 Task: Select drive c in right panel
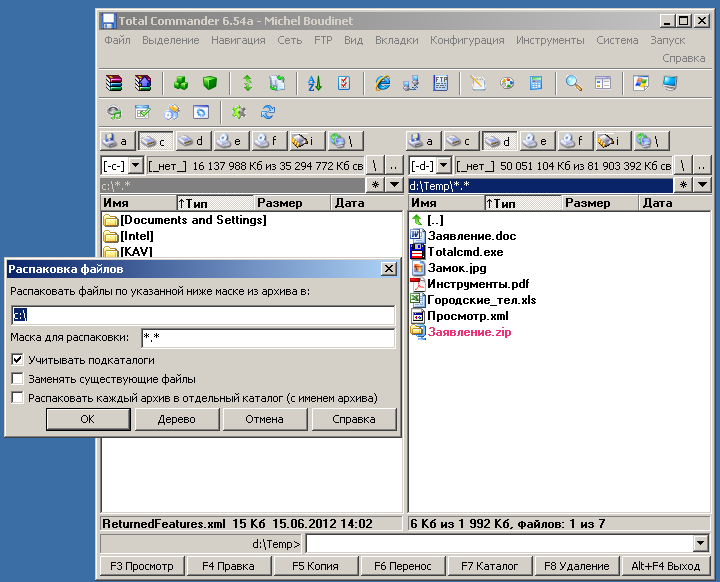coord(461,141)
